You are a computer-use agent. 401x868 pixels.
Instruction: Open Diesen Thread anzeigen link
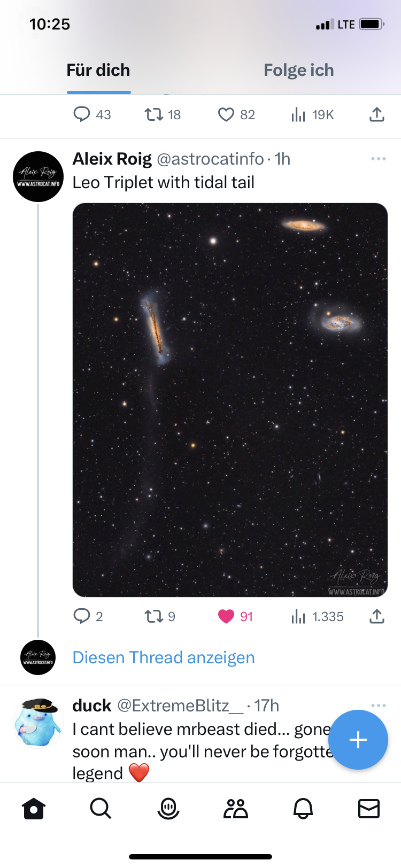[163, 657]
